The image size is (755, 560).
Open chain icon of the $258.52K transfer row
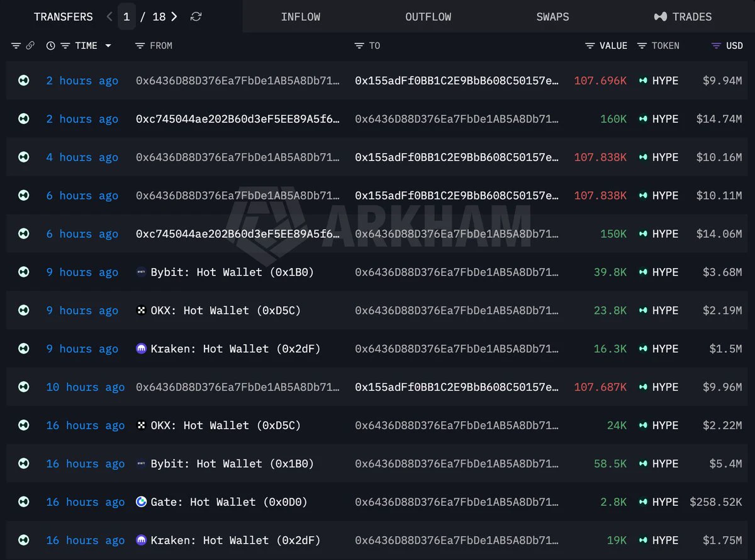click(x=24, y=502)
